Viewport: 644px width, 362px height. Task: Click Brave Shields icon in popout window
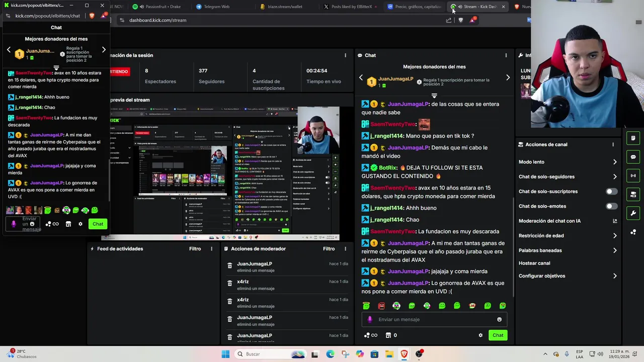pyautogui.click(x=92, y=16)
